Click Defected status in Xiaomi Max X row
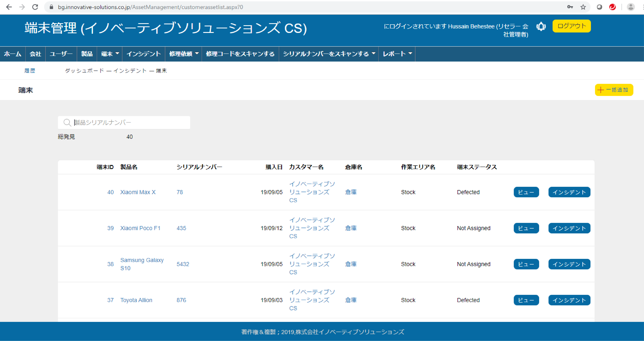Viewport: 644px width, 341px height. click(x=468, y=192)
